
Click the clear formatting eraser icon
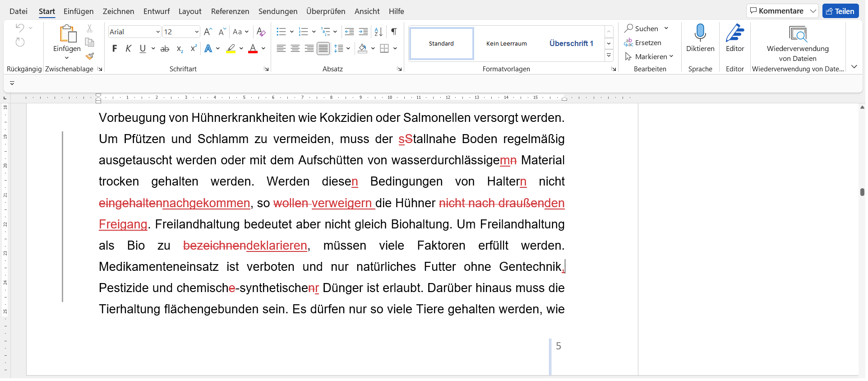pyautogui.click(x=261, y=32)
